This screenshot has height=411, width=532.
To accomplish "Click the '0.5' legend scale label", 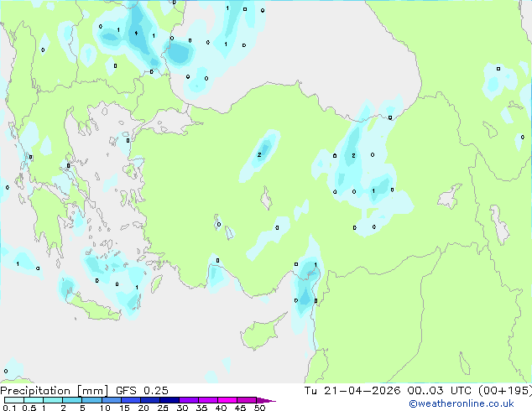I will [29, 408].
